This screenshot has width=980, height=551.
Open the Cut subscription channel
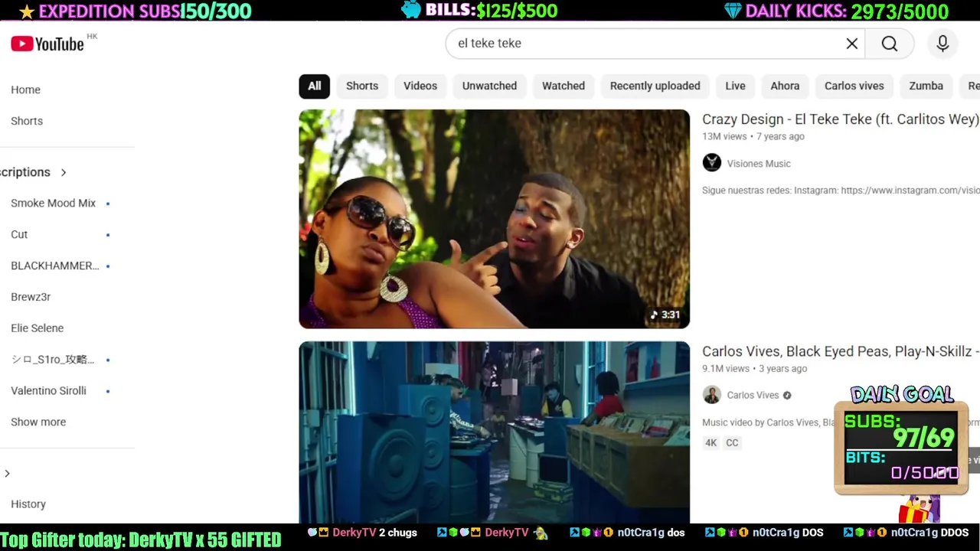pos(19,235)
